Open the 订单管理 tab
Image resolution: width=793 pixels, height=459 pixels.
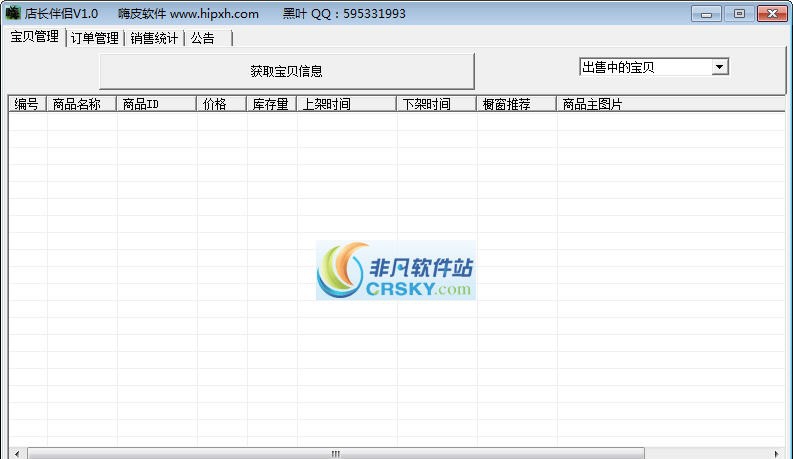(x=95, y=38)
